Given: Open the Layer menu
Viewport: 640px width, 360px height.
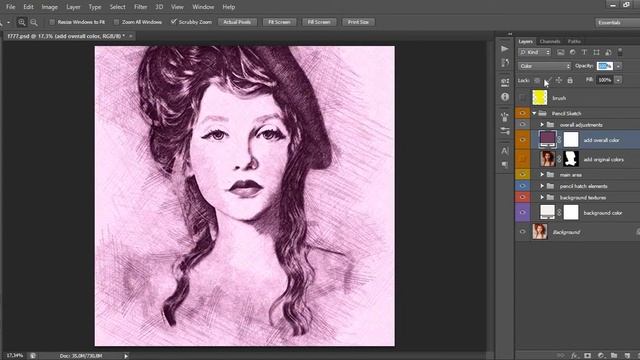Looking at the screenshot, I should 73,7.
